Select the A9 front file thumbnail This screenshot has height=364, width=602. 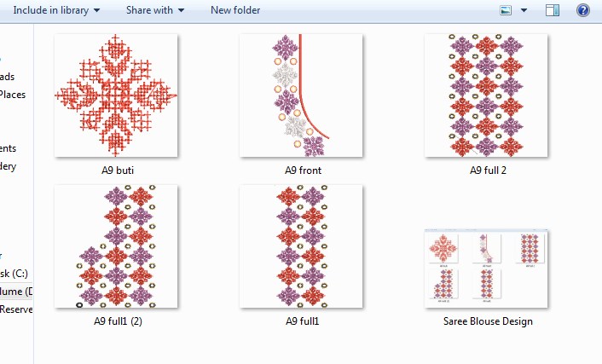point(301,95)
